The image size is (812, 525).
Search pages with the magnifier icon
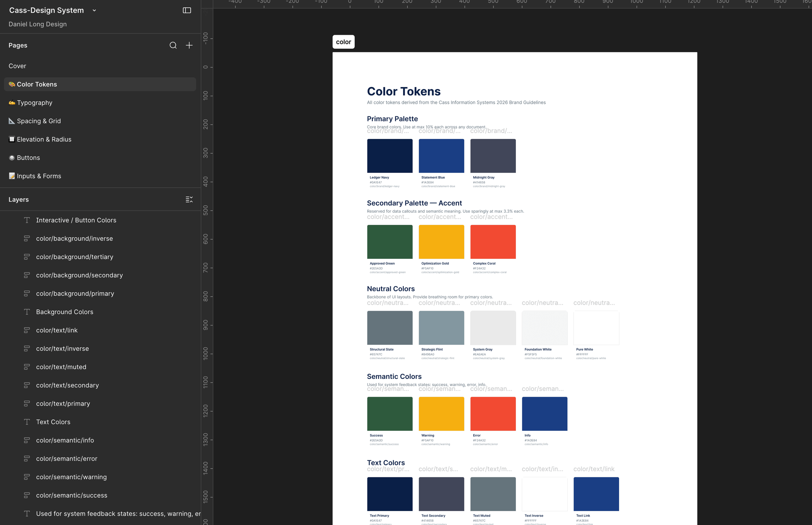[173, 45]
